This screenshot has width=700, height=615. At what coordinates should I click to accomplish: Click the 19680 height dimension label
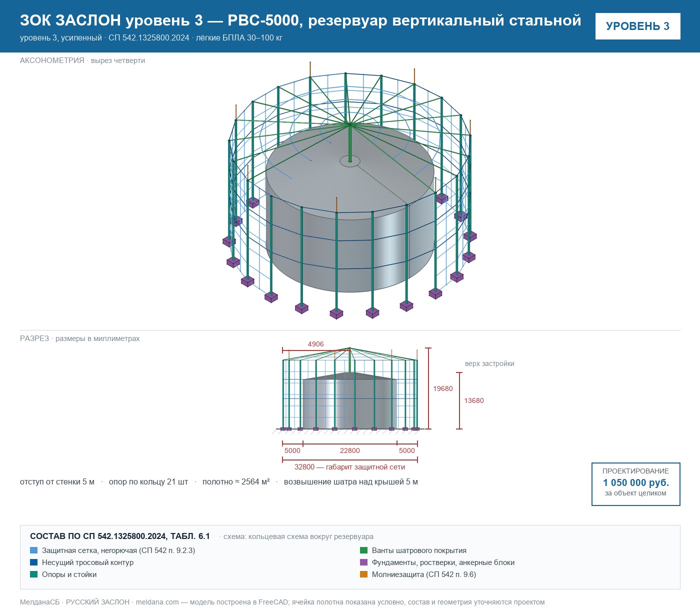[443, 388]
